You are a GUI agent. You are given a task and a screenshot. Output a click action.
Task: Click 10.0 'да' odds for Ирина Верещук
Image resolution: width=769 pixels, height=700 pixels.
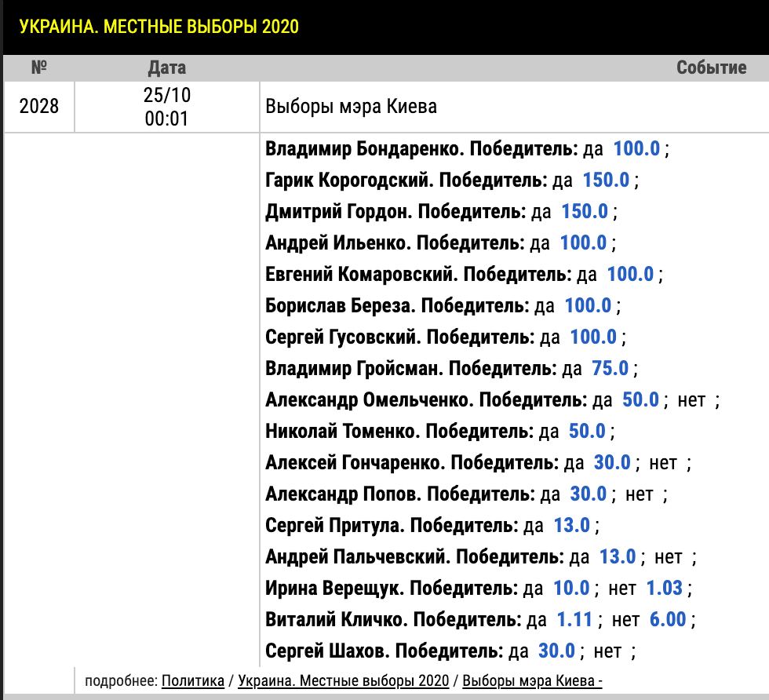coord(571,588)
